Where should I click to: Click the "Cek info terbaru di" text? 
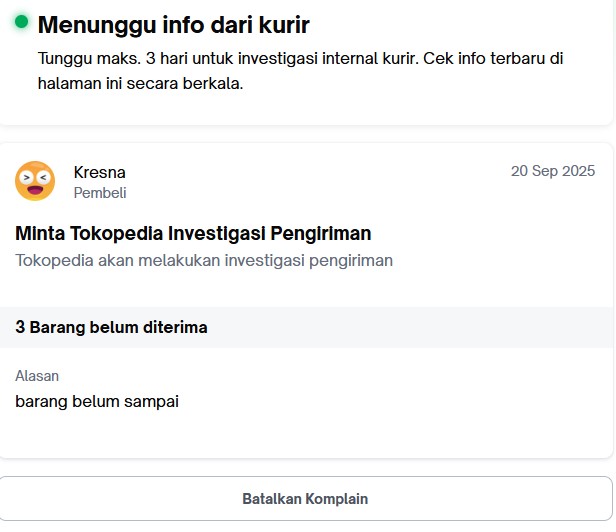coord(494,58)
